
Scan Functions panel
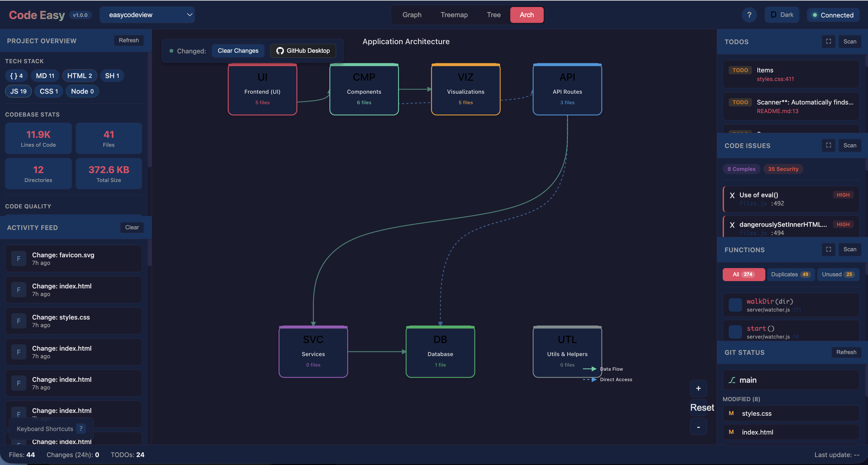pos(850,250)
